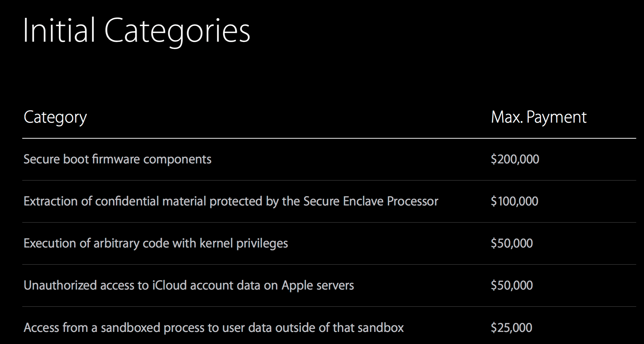
Task: Select the "Secure boot firmware components" row text
Action: coord(117,159)
